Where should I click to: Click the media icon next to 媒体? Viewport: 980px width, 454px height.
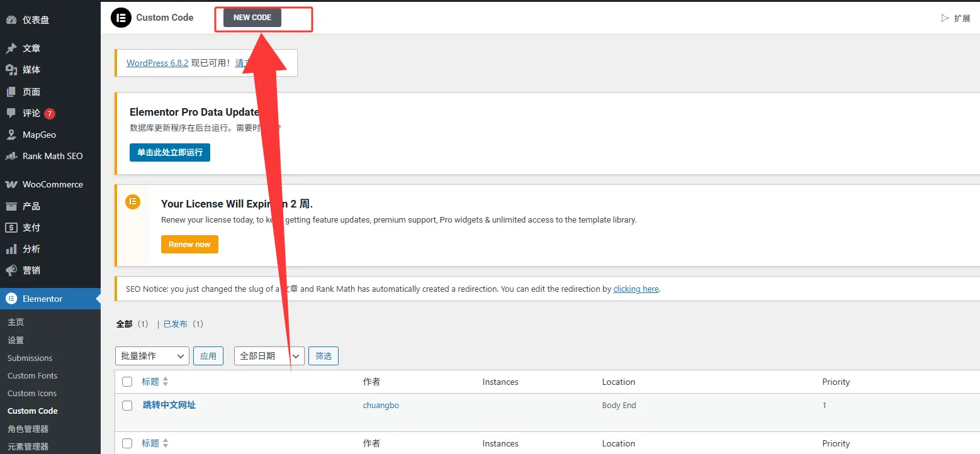coord(11,70)
